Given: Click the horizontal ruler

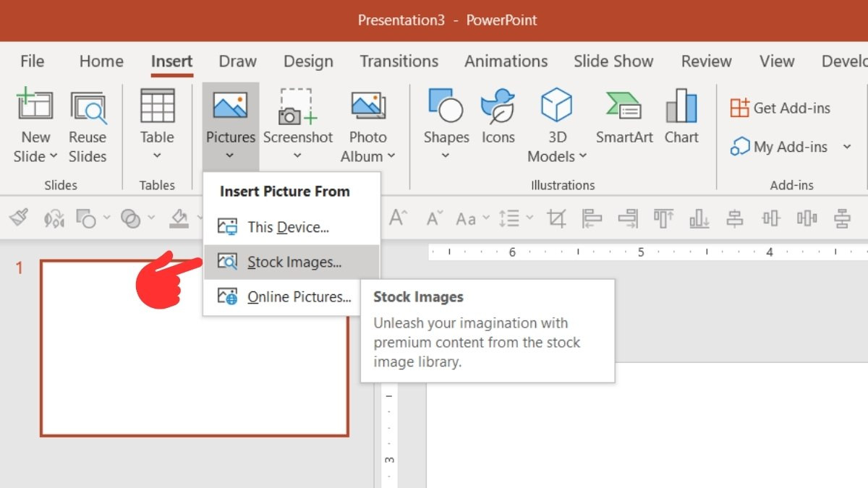Looking at the screenshot, I should (648, 252).
